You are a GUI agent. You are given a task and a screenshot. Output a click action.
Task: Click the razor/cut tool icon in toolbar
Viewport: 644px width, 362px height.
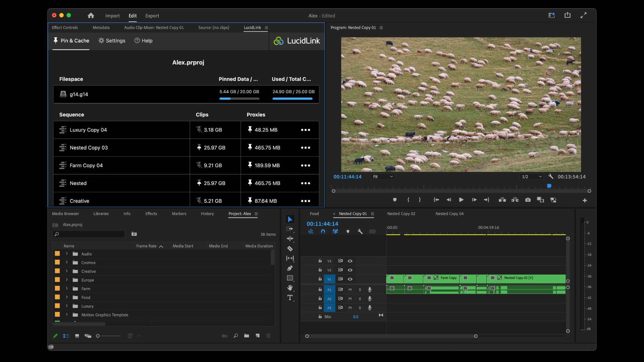pyautogui.click(x=289, y=248)
